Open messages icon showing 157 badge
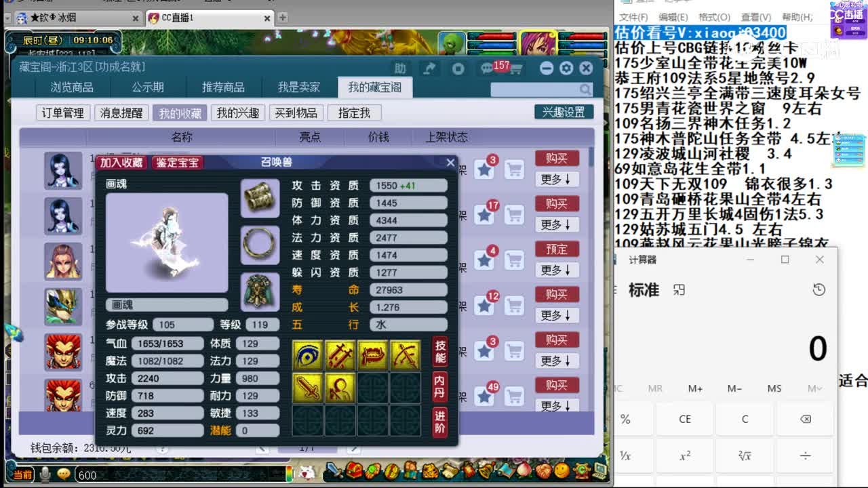Screen dimensions: 868x488 coord(486,68)
